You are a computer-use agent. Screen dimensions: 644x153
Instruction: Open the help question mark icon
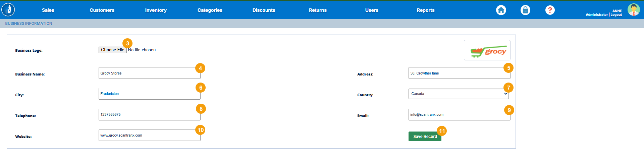click(x=550, y=10)
